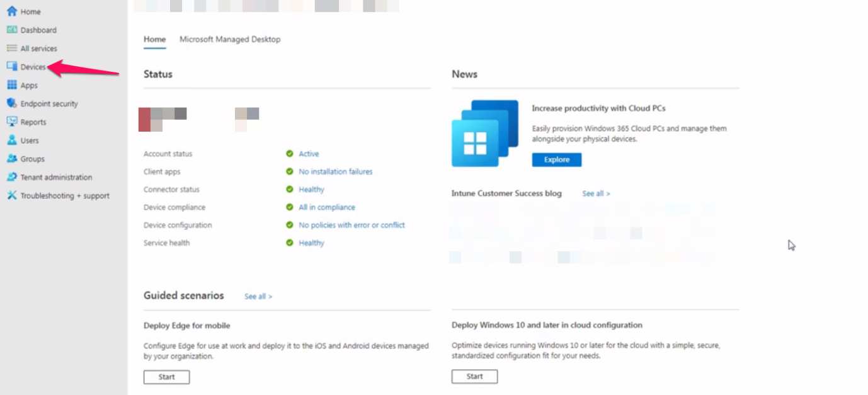Screen dimensions: 868x395
Task: Switch to the Microsoft Managed Desktop tab
Action: point(230,39)
